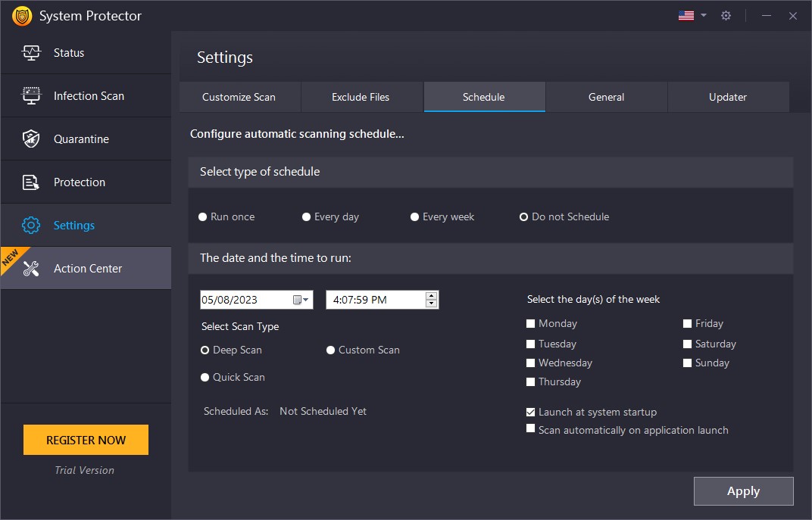
Task: Click the REGISTER NOW button
Action: 86,439
